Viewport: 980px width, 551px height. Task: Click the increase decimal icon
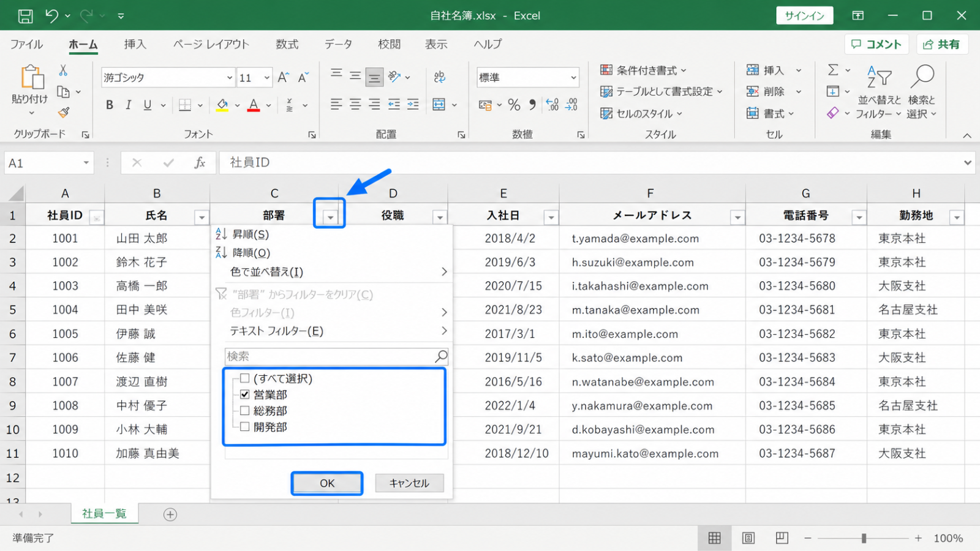coord(552,105)
